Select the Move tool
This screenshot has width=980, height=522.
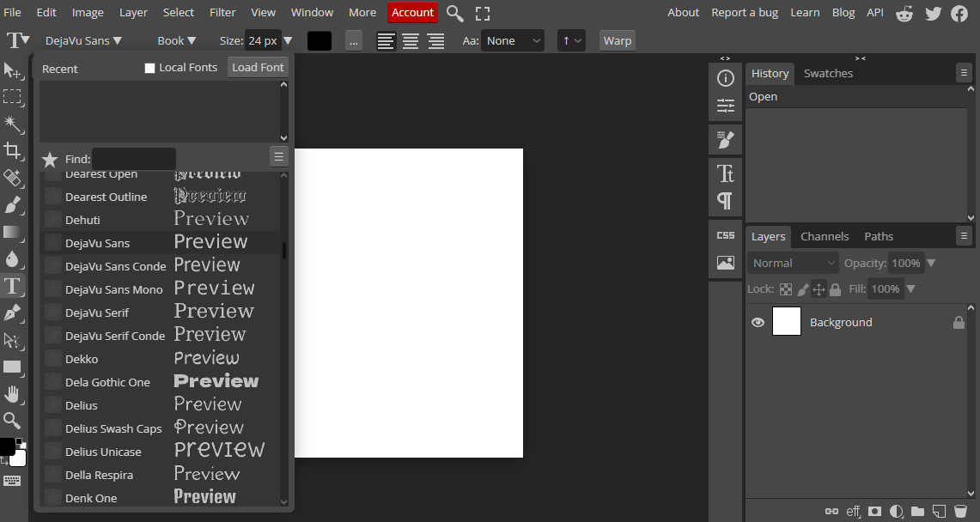pyautogui.click(x=12, y=70)
